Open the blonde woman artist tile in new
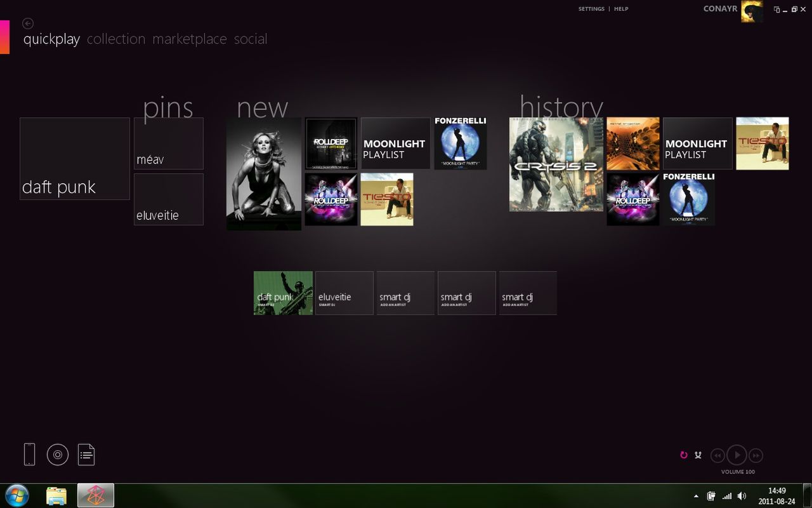This screenshot has height=508, width=812. tap(264, 173)
